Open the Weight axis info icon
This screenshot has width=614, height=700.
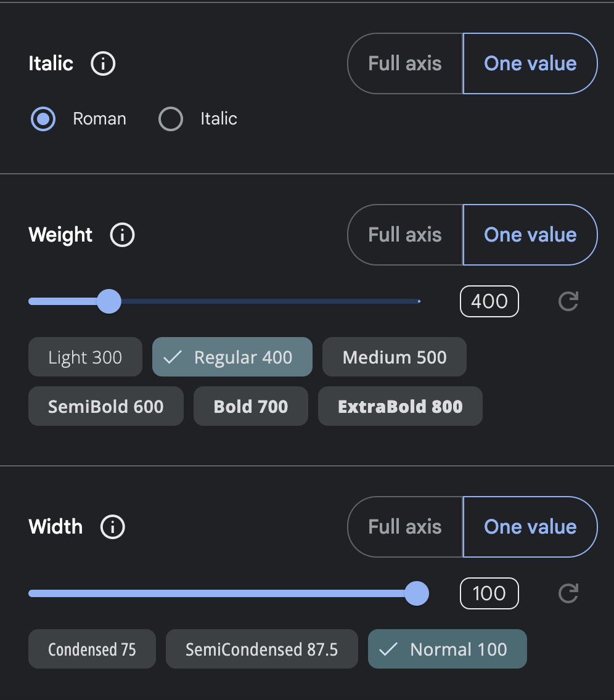122,235
